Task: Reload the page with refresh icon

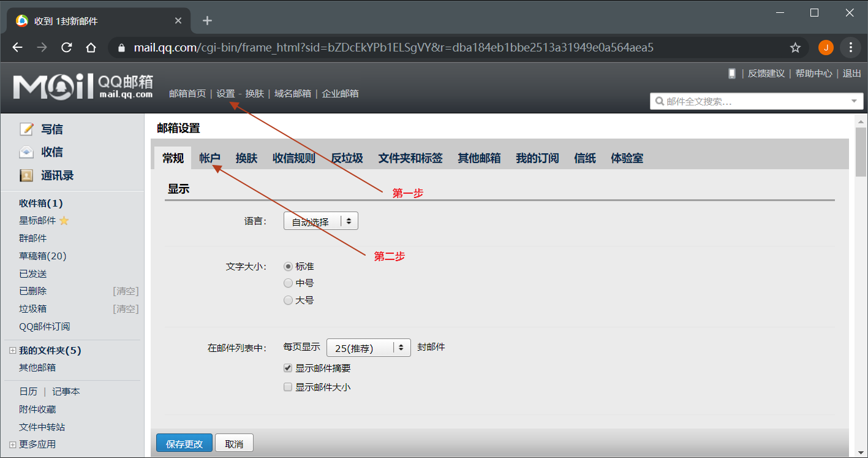Action: (x=67, y=47)
